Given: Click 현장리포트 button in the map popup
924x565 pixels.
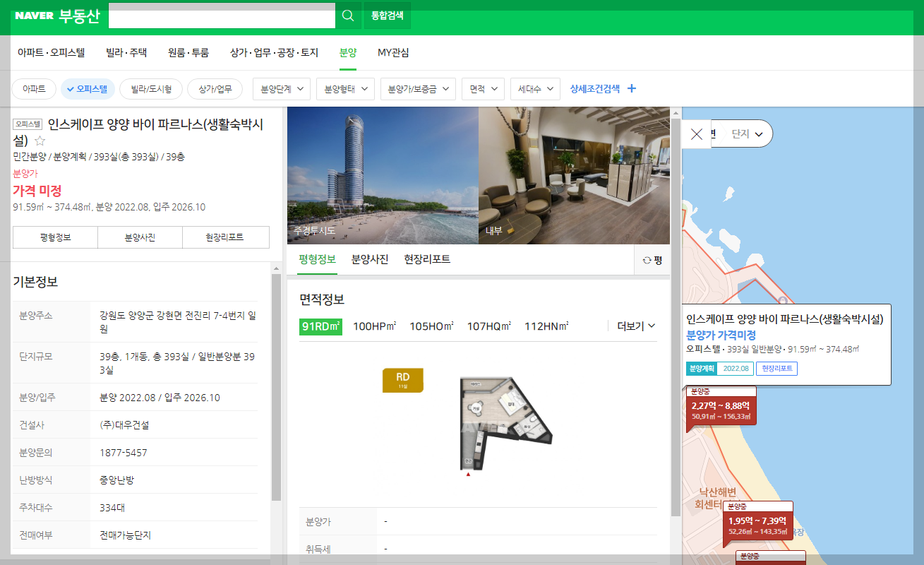Looking at the screenshot, I should click(776, 369).
